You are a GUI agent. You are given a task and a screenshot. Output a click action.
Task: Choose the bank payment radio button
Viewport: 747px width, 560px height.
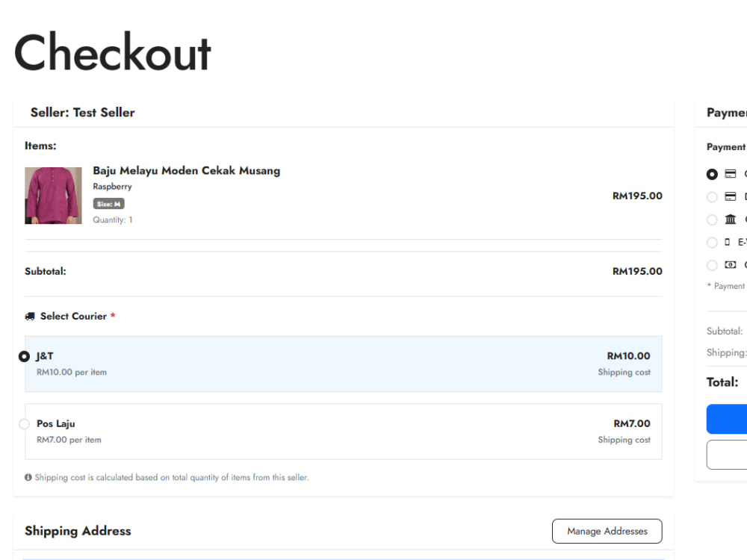[x=712, y=220]
